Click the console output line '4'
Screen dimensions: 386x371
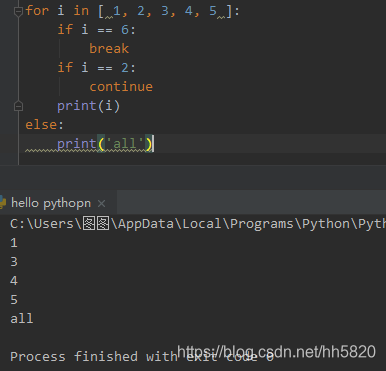[x=14, y=281]
